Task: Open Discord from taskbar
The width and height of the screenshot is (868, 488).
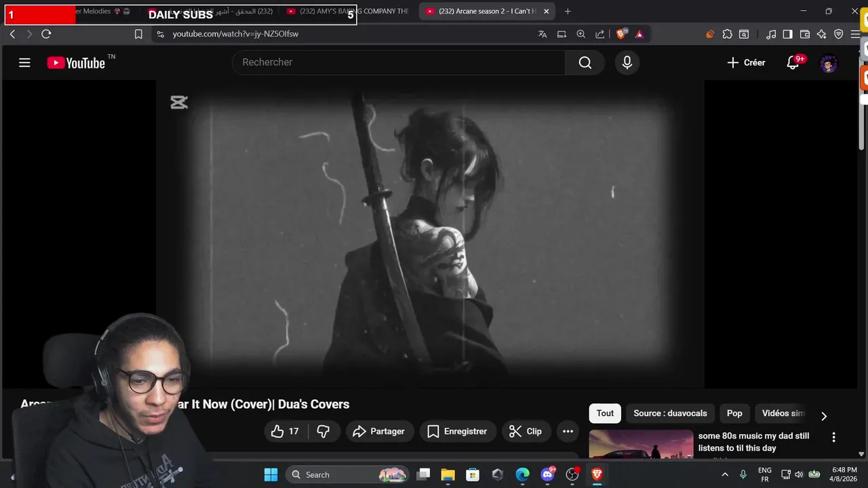Action: tap(547, 474)
